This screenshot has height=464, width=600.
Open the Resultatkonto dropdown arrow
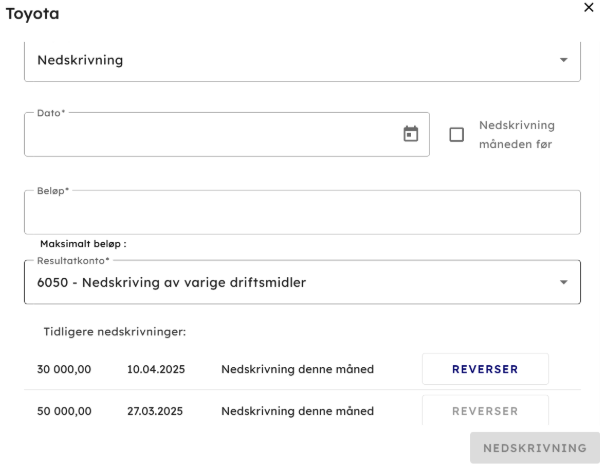[x=562, y=282]
